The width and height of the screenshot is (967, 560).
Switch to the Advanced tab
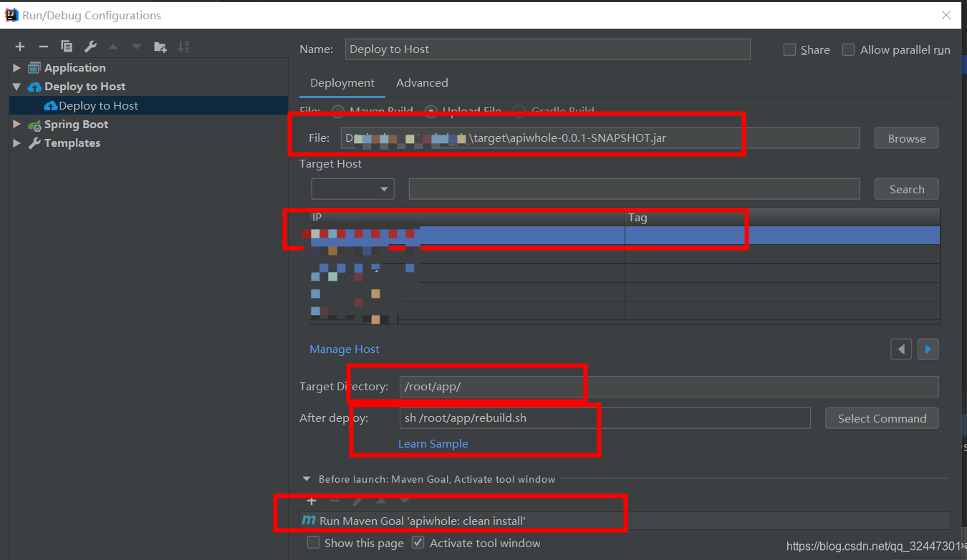pyautogui.click(x=422, y=83)
